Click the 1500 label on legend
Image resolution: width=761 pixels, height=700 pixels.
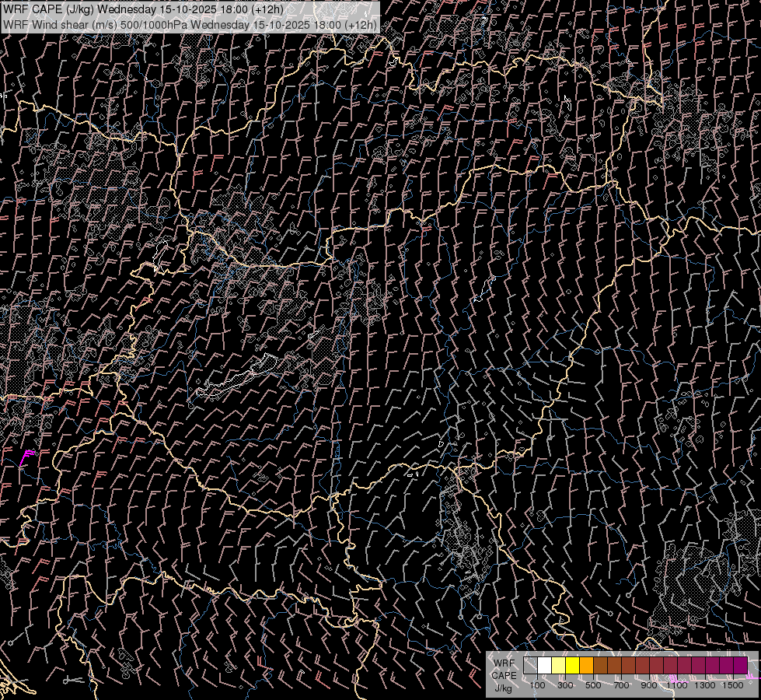734,685
